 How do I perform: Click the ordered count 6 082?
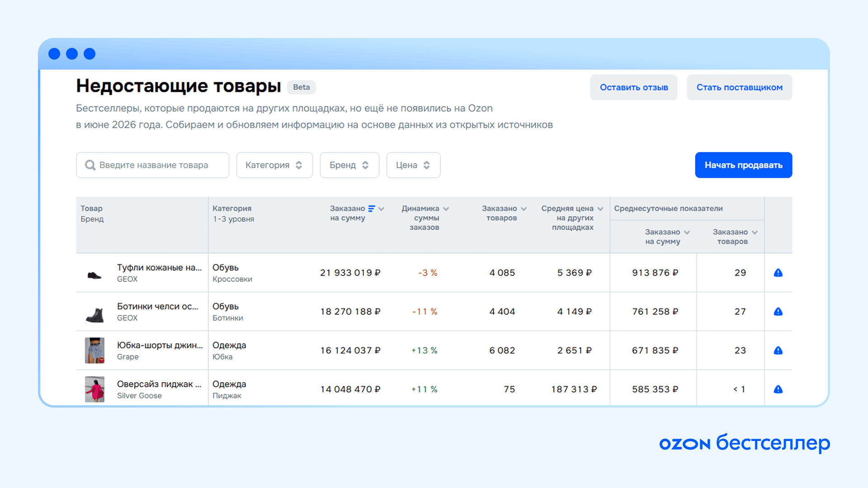(x=502, y=350)
